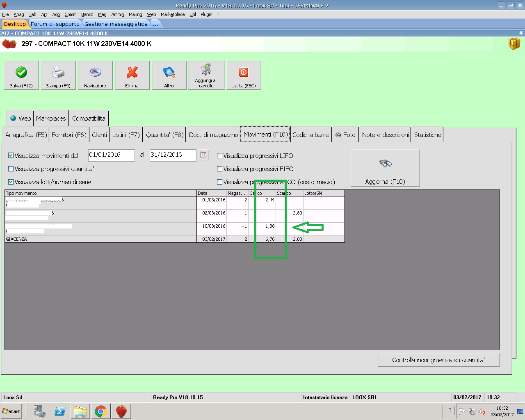This screenshot has width=525, height=420.
Task: Launch PowerShell from the taskbar
Action: click(x=60, y=411)
